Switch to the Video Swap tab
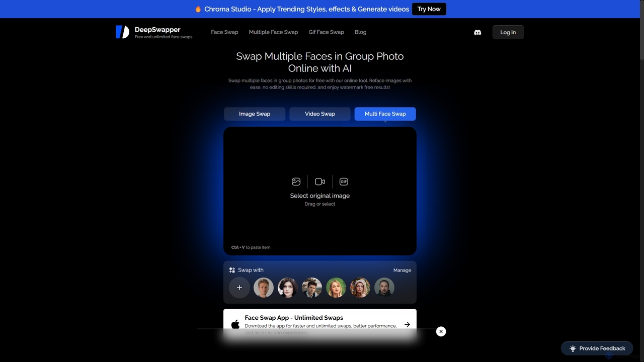 tap(320, 114)
